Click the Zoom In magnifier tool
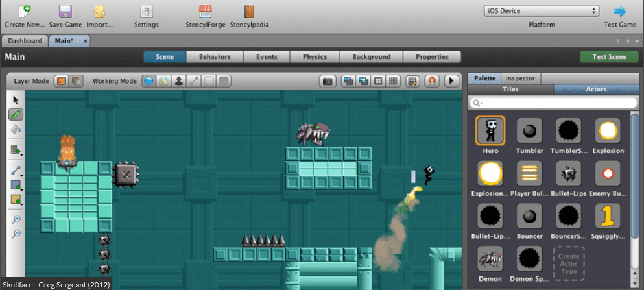This screenshot has width=644, height=290. [x=16, y=219]
